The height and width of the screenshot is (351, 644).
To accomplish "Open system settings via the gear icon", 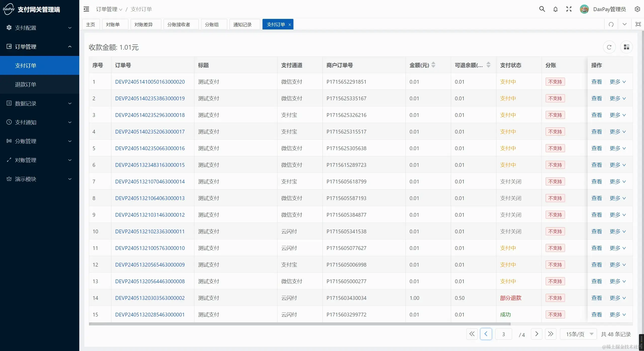I will 637,9.
